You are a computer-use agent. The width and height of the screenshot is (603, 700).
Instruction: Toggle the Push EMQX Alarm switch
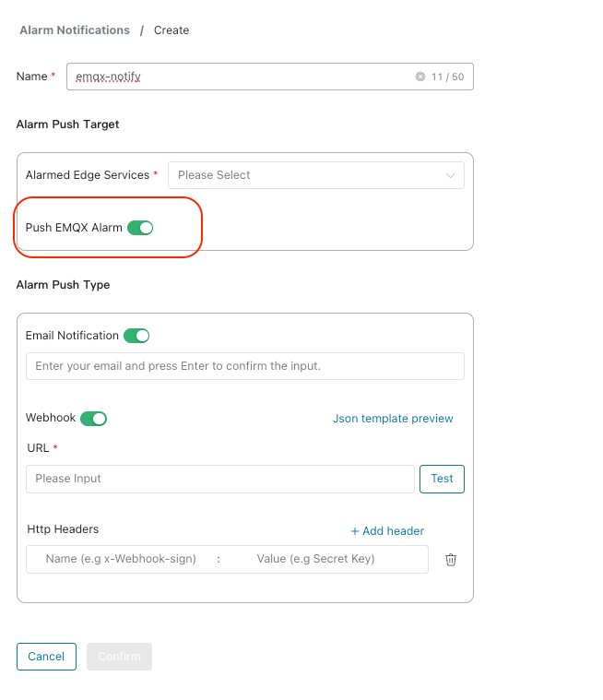tap(140, 228)
